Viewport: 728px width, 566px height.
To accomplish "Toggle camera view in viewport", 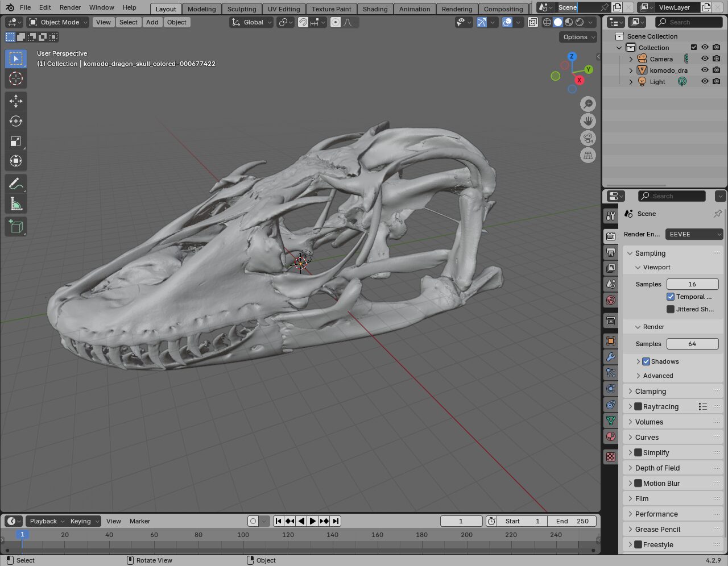I will tap(588, 138).
